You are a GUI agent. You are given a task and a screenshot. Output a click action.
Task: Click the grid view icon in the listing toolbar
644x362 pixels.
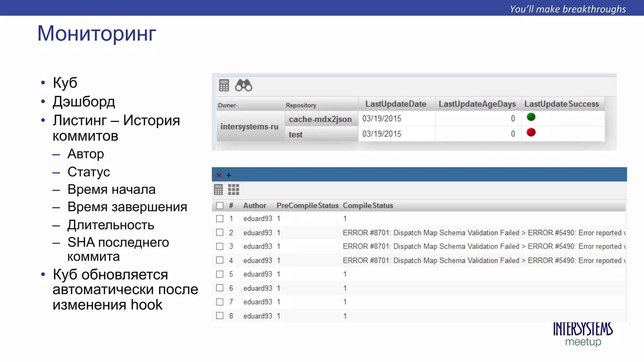coord(233,190)
